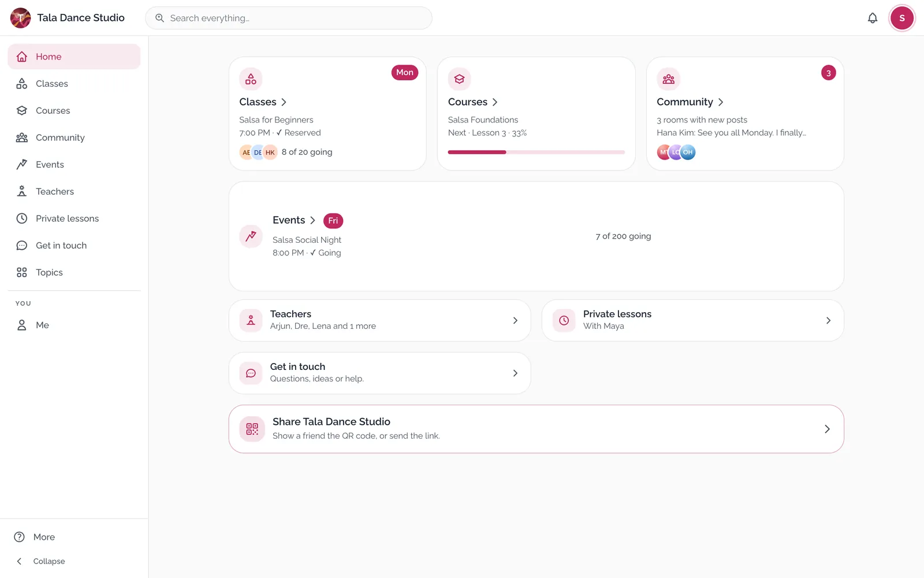Click the HK attendee avatar
Viewport: 924px width, 578px height.
pos(270,153)
